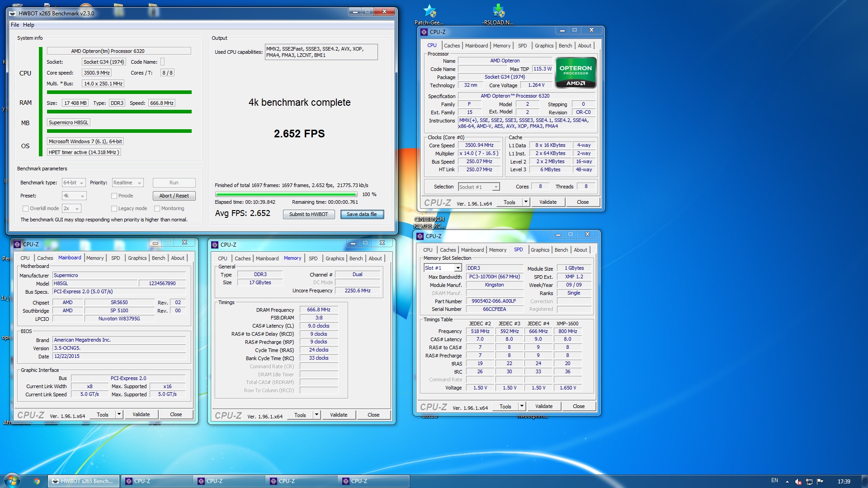The width and height of the screenshot is (868, 488).
Task: Open the Overkill 2x multiplier dropdown
Action: point(71,209)
